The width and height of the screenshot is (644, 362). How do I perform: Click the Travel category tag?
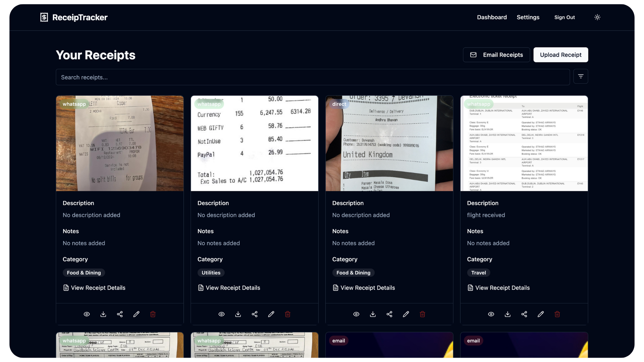point(479,273)
